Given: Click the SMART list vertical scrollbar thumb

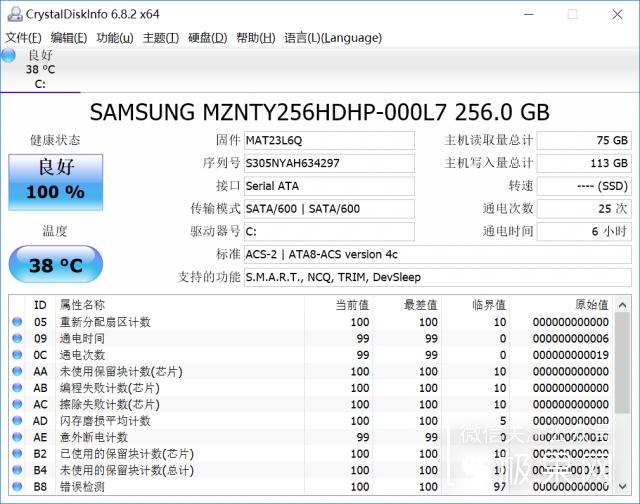Looking at the screenshot, I should point(622,363).
